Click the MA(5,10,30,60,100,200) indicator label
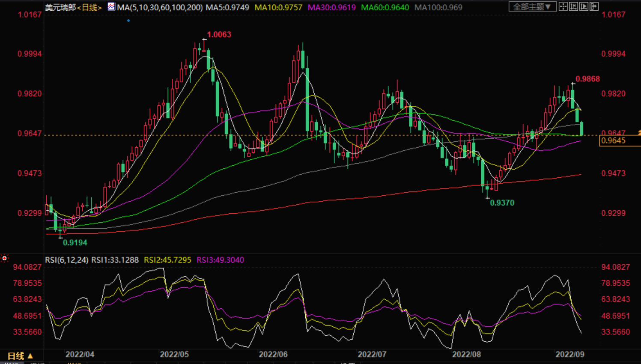641x364 pixels. click(x=160, y=8)
